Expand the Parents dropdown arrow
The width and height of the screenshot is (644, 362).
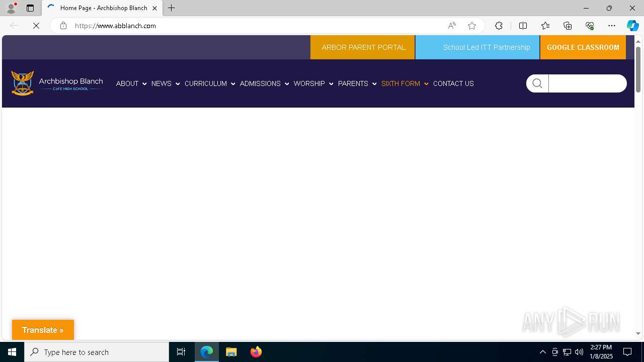point(374,84)
